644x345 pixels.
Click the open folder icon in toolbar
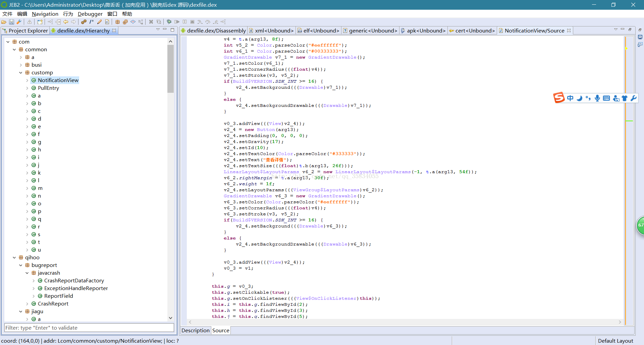tap(4, 22)
